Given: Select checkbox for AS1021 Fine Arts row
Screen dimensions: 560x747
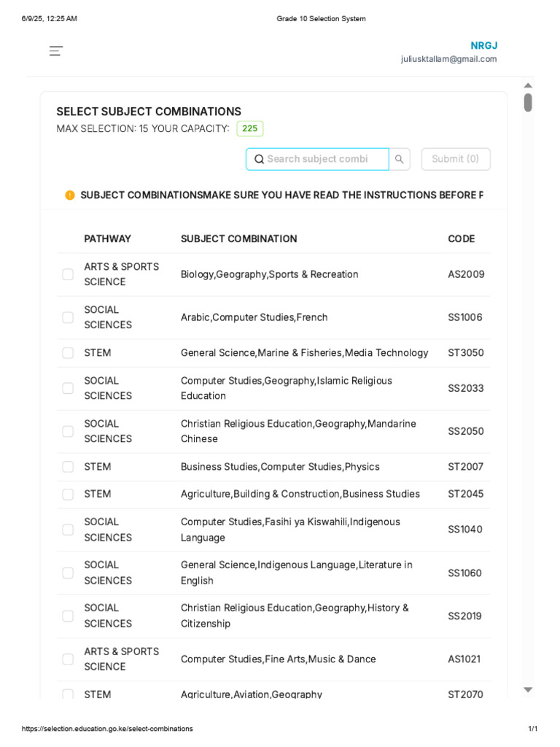Looking at the screenshot, I should point(68,659).
